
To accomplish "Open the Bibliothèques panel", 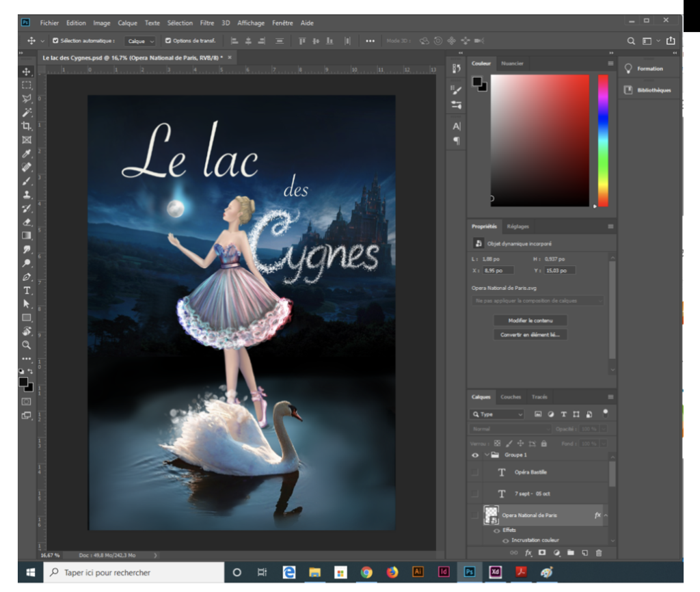I will tap(648, 90).
